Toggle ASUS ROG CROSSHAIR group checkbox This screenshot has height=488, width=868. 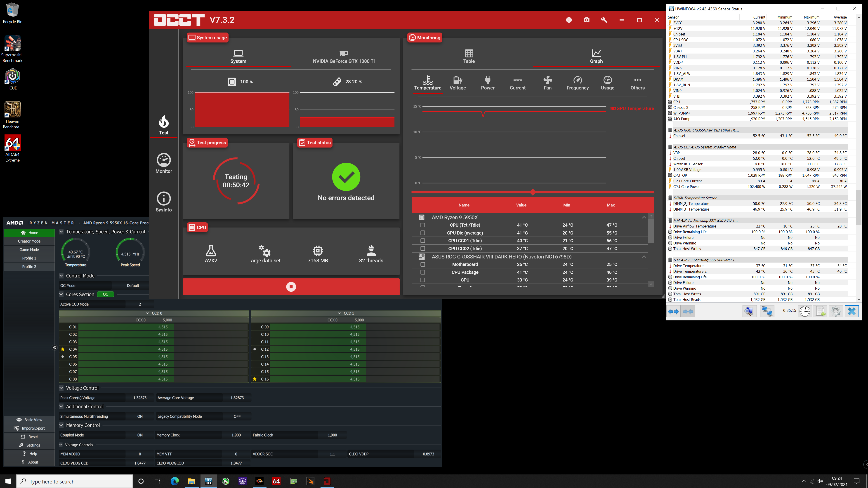(x=422, y=257)
